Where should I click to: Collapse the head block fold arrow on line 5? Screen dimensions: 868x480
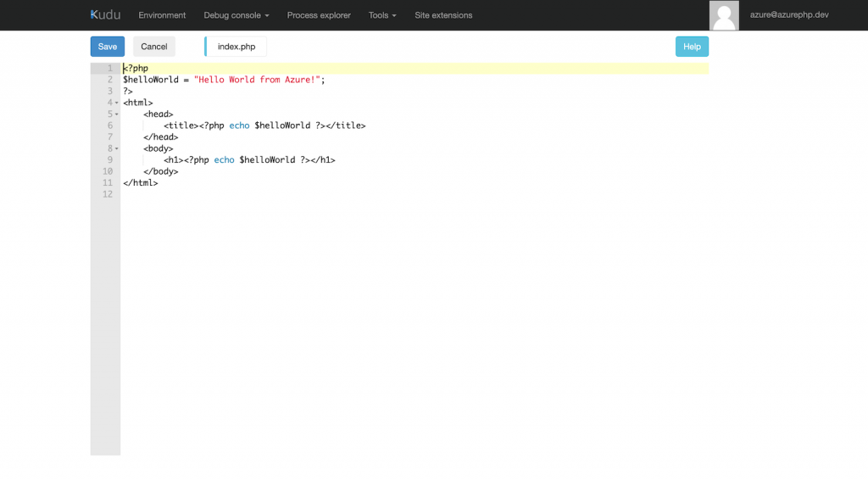pyautogui.click(x=117, y=114)
